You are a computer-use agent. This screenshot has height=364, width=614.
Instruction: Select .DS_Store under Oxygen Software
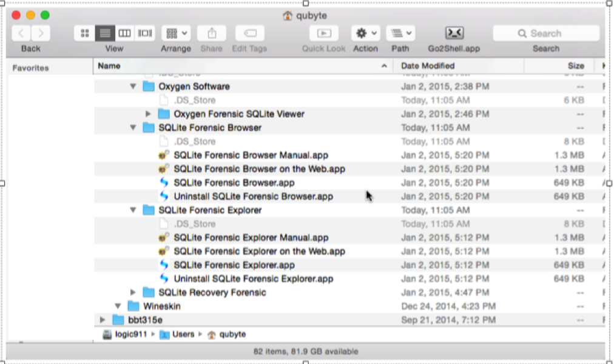pos(195,100)
